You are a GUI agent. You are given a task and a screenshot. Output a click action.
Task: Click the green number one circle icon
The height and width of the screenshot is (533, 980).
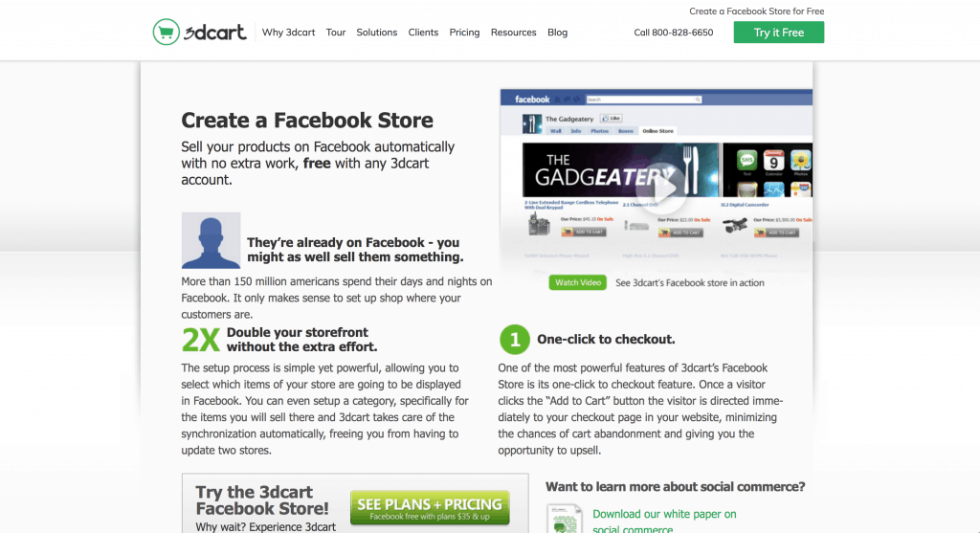click(514, 340)
